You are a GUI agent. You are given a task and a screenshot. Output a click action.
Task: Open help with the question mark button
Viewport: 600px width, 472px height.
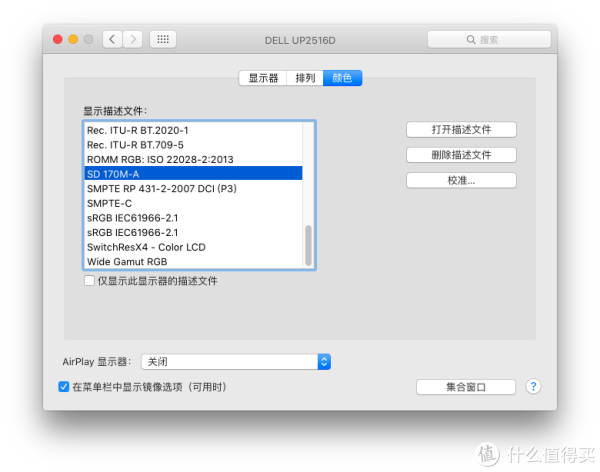533,387
